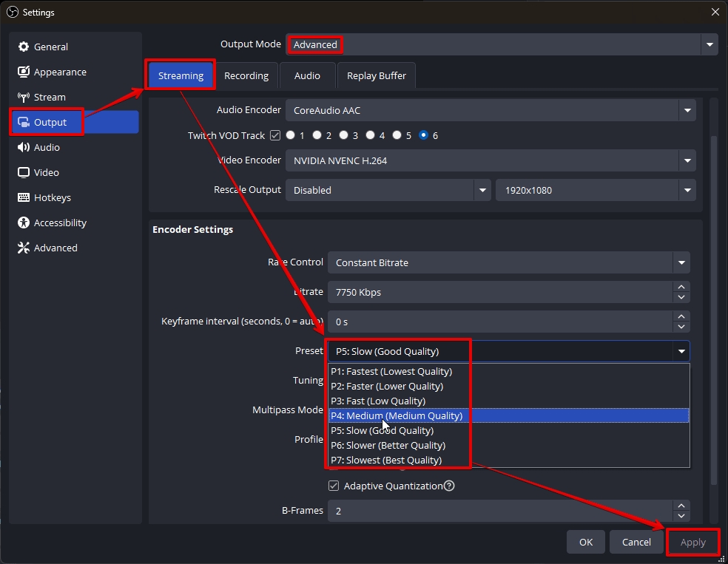Viewport: 728px width, 564px height.
Task: Click the Adaptive Quantization help icon
Action: point(449,486)
